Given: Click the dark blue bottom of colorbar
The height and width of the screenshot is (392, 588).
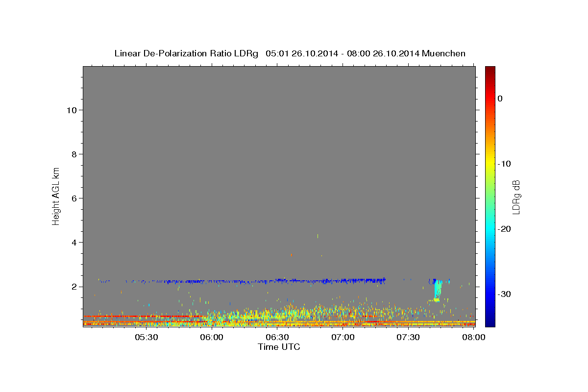Looking at the screenshot, I should tap(490, 323).
